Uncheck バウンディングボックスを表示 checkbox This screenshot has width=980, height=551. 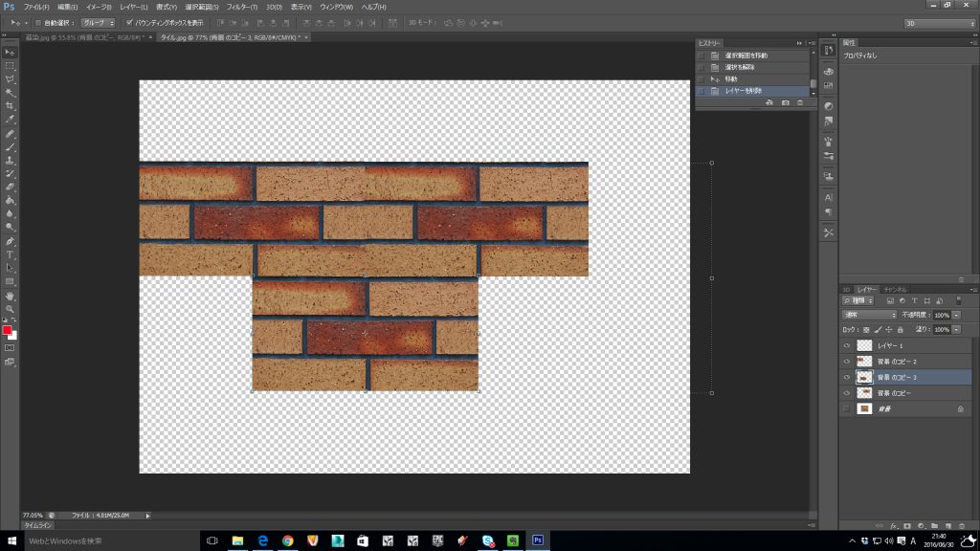[130, 22]
